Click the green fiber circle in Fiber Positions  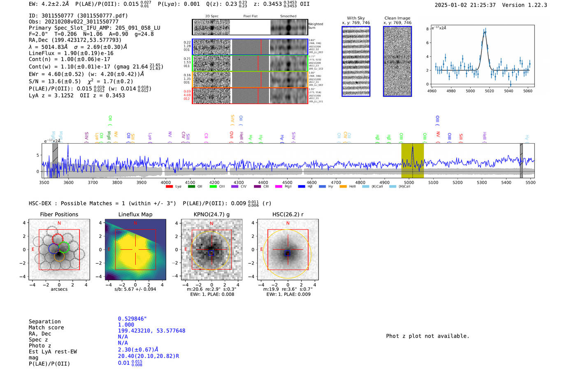[x=63, y=247]
